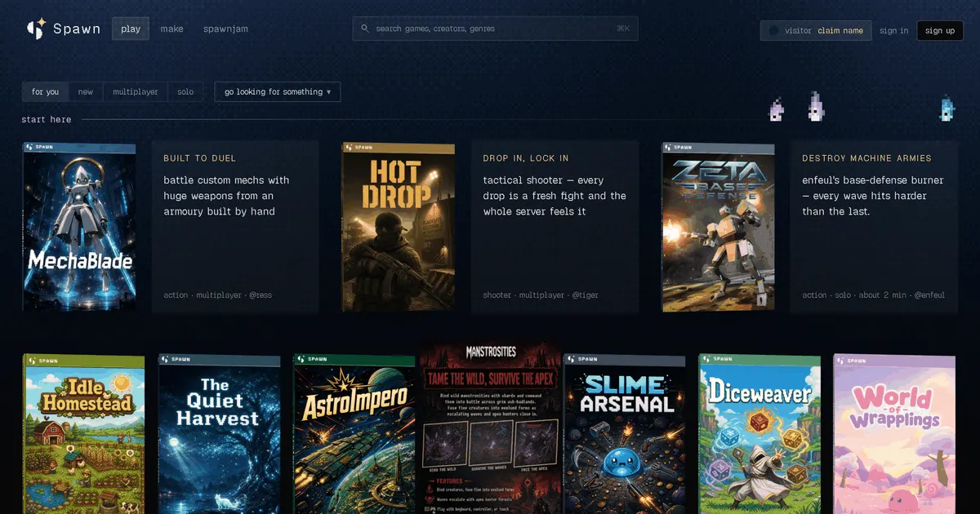Click the "battle custom mechs" description text

pos(226,196)
